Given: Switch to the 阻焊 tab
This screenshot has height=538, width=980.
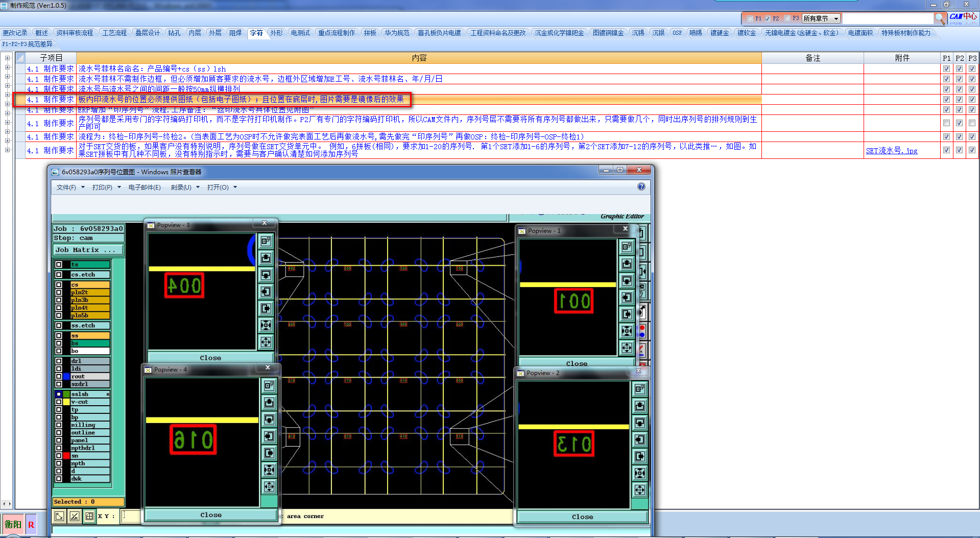Looking at the screenshot, I should coord(235,33).
